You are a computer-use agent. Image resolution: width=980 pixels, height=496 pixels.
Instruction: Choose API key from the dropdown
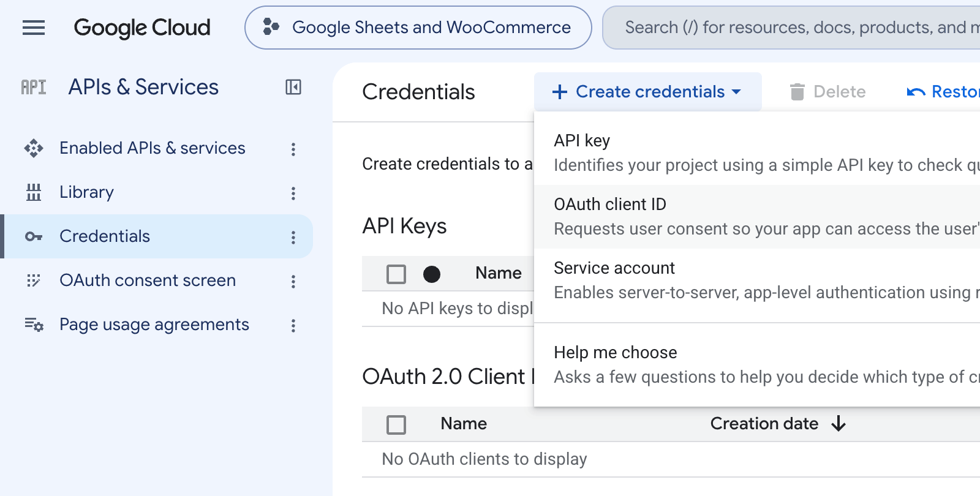coord(757,153)
